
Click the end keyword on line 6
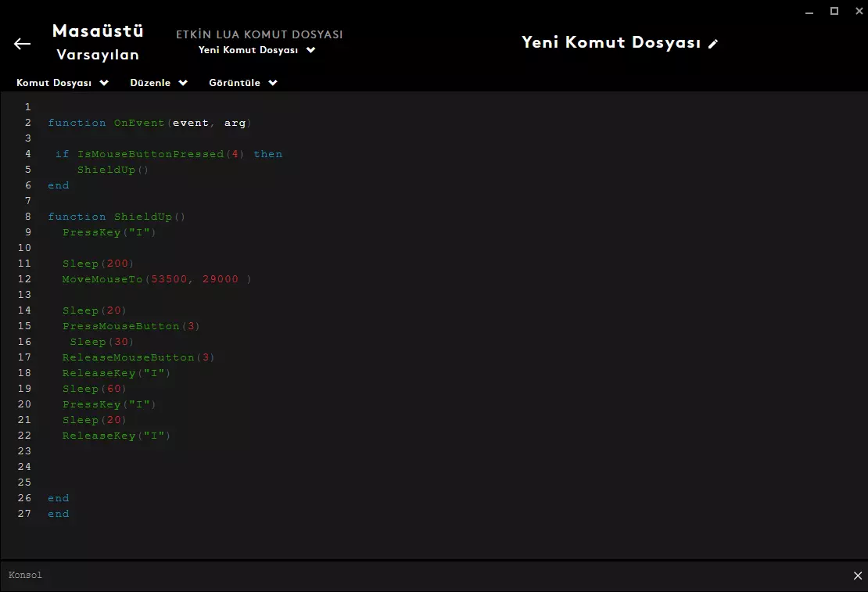pyautogui.click(x=58, y=185)
